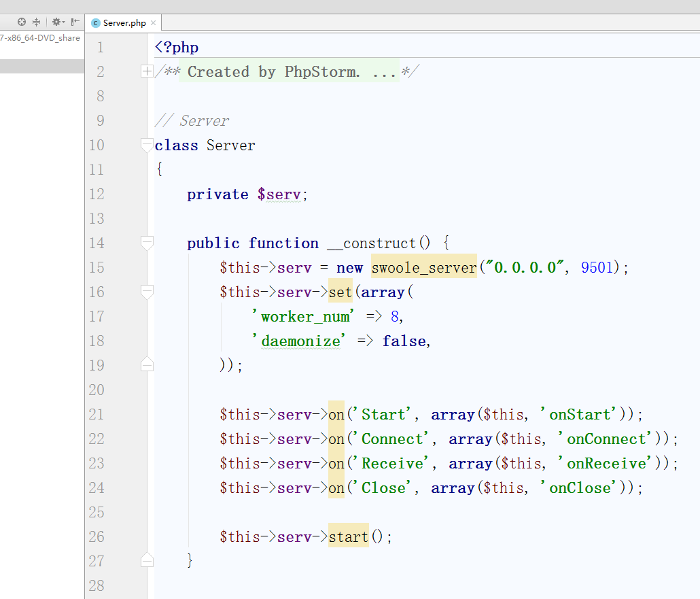This screenshot has height=599, width=700.
Task: Click the highlighted start method call
Action: point(348,536)
